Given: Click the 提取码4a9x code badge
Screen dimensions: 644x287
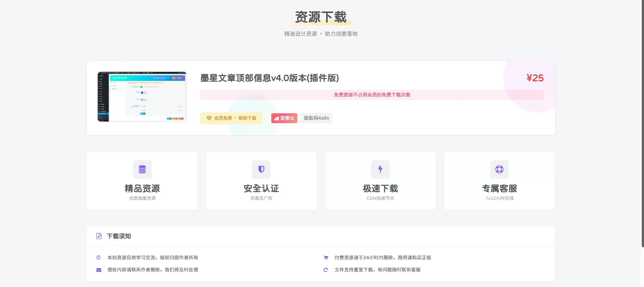Looking at the screenshot, I should (316, 118).
